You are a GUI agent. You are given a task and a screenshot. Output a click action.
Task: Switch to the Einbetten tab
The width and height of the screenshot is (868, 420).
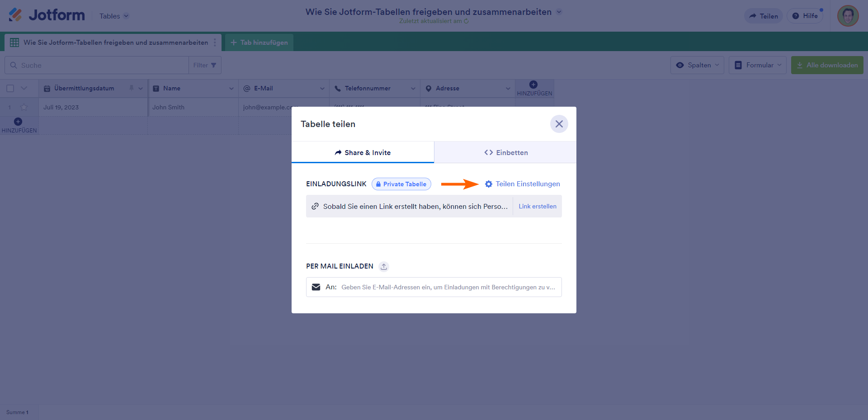pyautogui.click(x=505, y=152)
